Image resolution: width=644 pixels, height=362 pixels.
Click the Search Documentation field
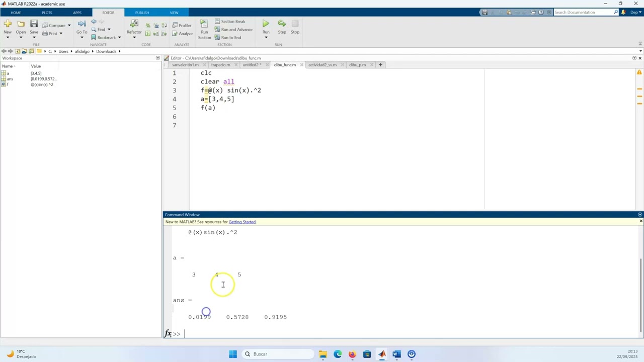[x=583, y=12]
